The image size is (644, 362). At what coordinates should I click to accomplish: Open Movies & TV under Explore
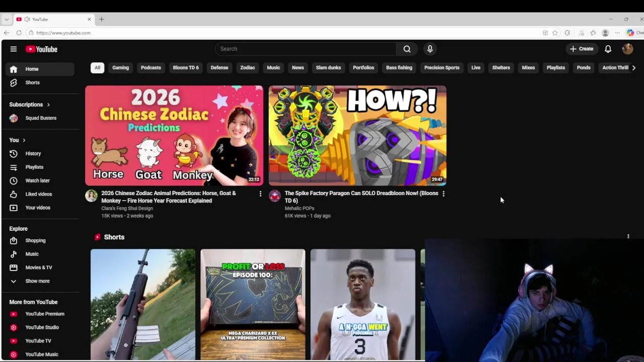point(40,267)
